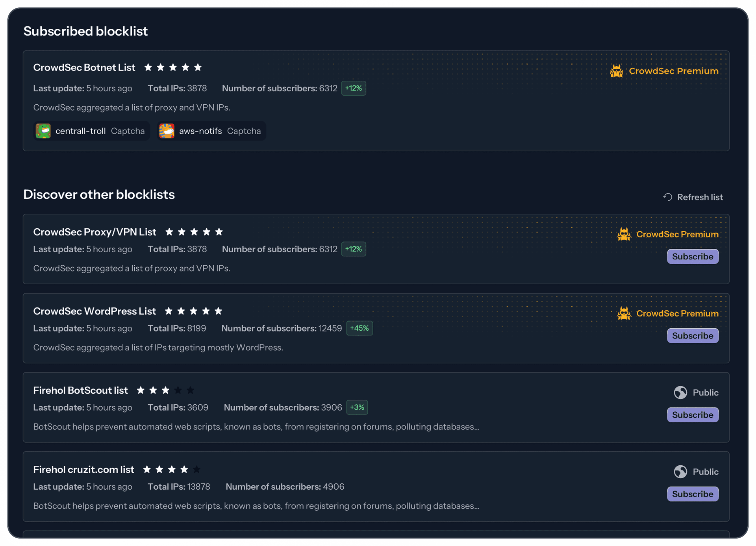Viewport: 756px width, 546px height.
Task: Subscribe to the CrowdSec Proxy/VPN List
Action: [693, 256]
